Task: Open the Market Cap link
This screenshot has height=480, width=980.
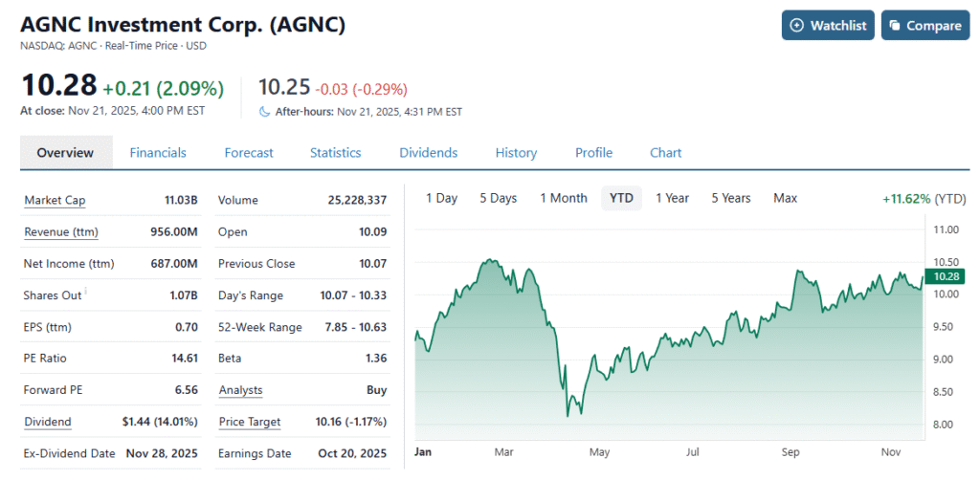Action: click(x=55, y=201)
